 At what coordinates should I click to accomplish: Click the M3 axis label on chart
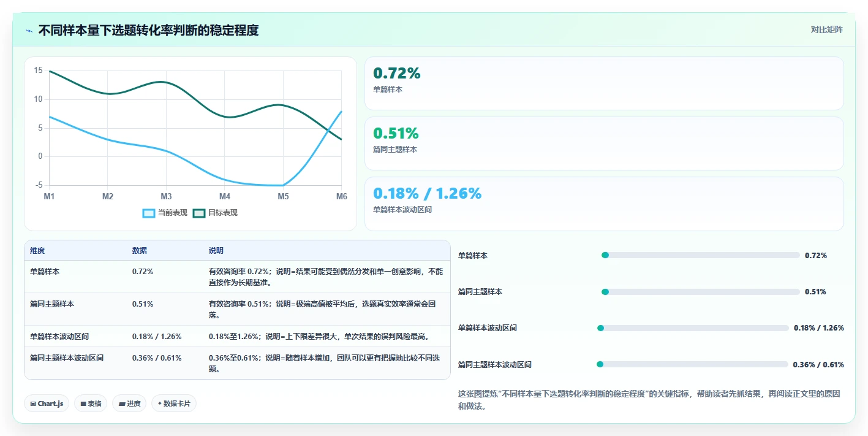point(166,196)
